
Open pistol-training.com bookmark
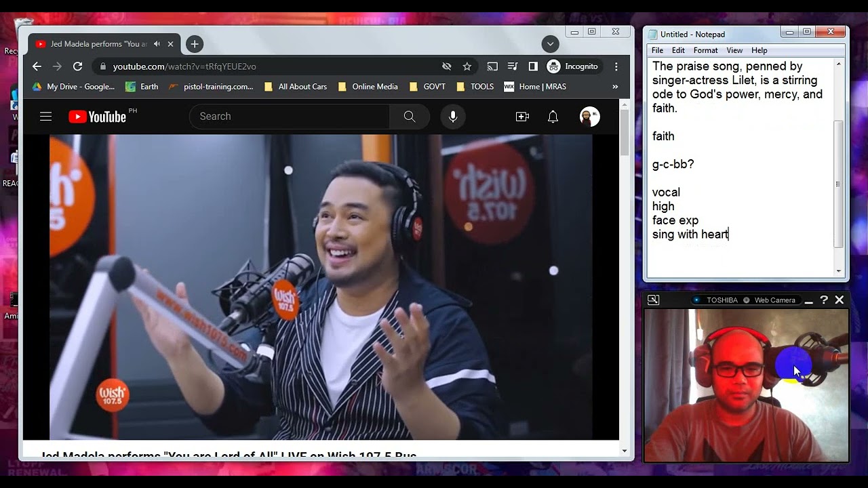point(211,87)
